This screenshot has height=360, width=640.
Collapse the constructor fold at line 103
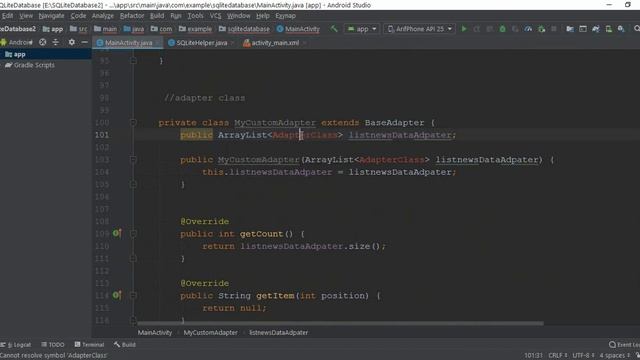(x=133, y=160)
